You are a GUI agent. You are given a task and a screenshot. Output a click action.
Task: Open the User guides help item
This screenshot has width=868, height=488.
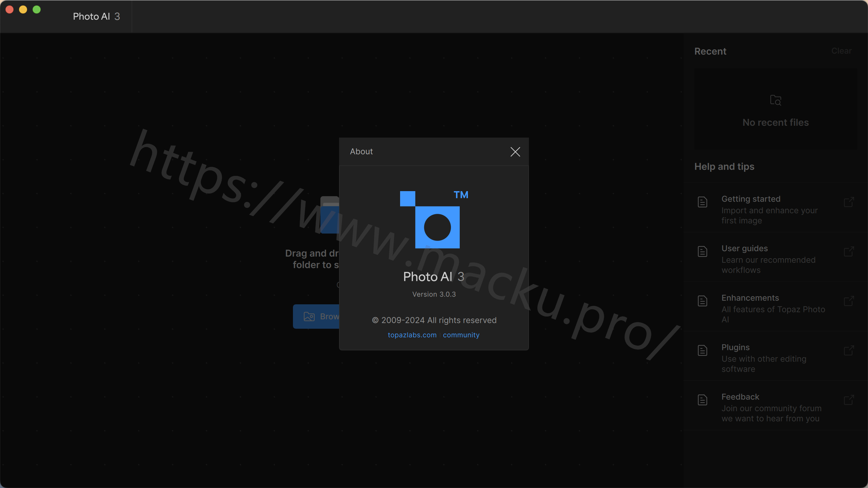pos(775,258)
